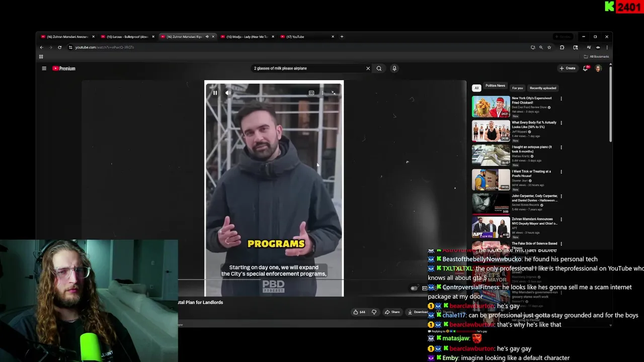Viewport: 644px width, 362px height.
Task: Open options for the John Carpenter video
Action: 561,196
